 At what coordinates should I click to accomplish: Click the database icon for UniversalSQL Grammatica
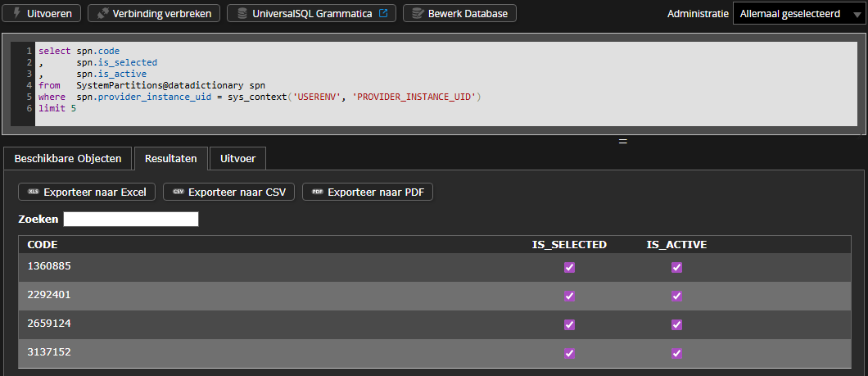242,14
